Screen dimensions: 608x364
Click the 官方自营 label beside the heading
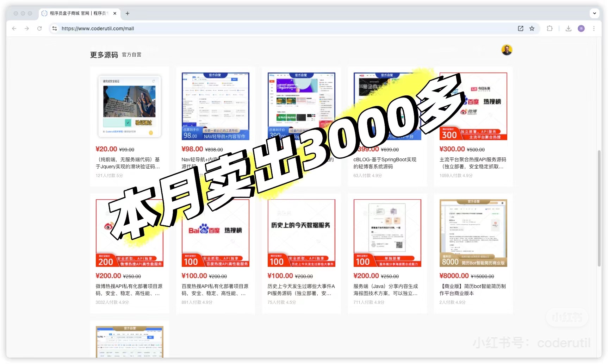(131, 55)
